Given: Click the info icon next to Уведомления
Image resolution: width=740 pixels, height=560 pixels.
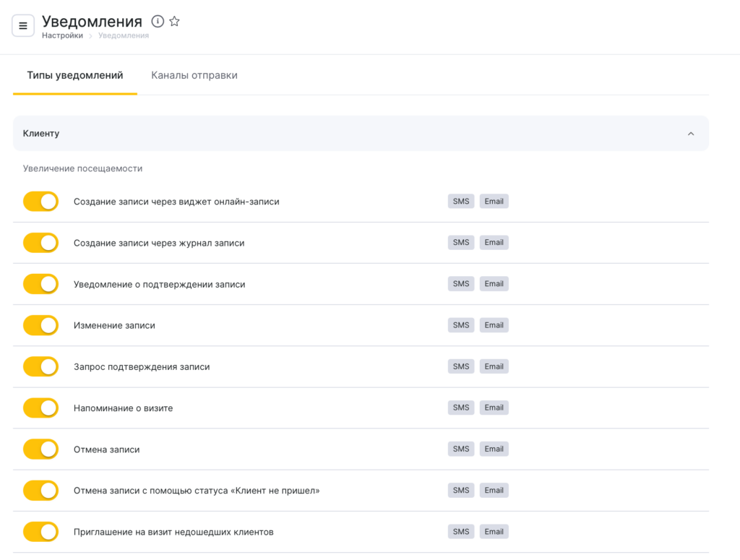Looking at the screenshot, I should tap(158, 22).
